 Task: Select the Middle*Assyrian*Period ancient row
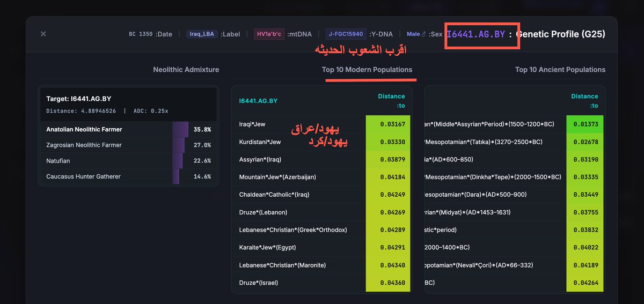[x=514, y=124]
